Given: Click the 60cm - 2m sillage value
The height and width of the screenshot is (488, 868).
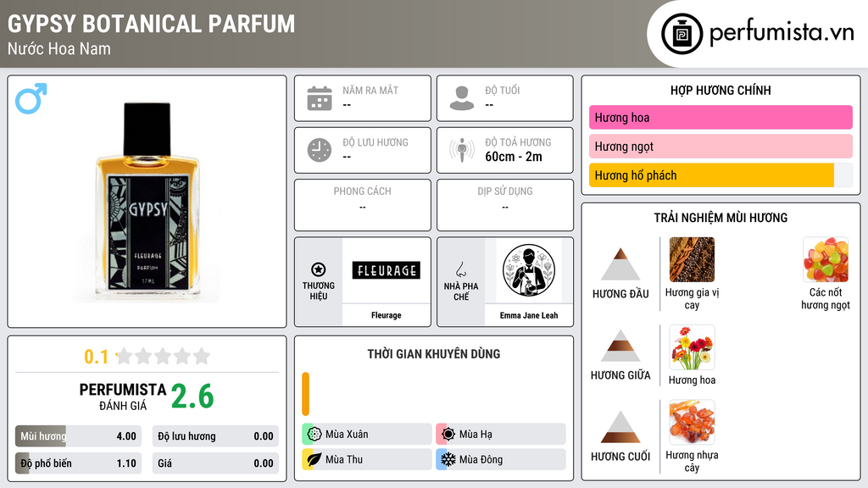Looking at the screenshot, I should coord(514,157).
